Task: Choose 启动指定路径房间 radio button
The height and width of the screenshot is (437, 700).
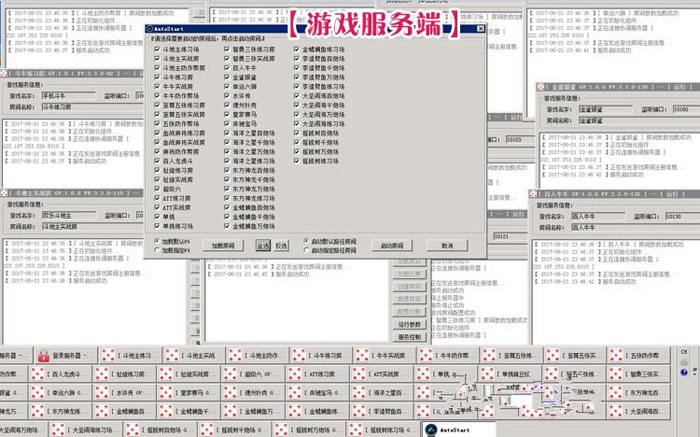Action: 305,249
